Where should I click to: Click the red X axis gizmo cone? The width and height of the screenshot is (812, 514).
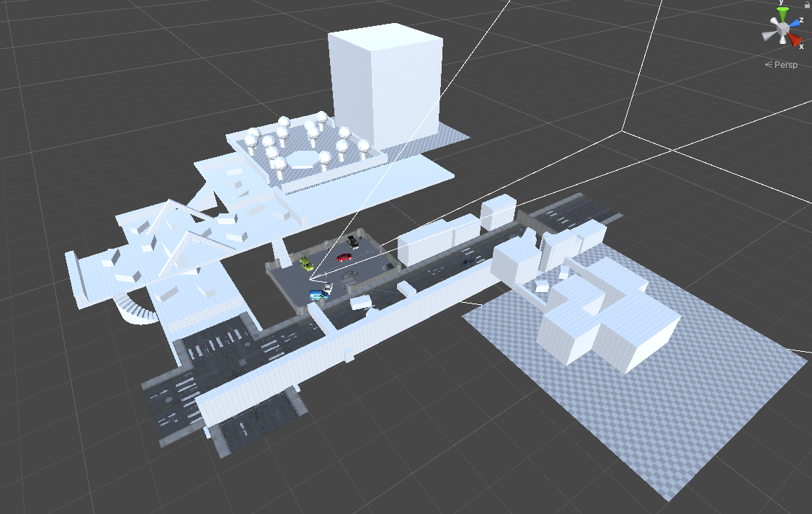(795, 40)
